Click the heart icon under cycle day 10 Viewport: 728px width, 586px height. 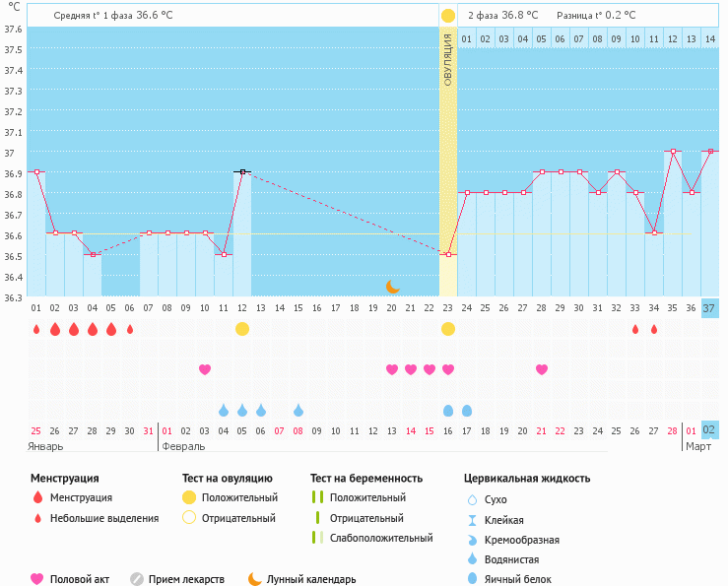205,369
